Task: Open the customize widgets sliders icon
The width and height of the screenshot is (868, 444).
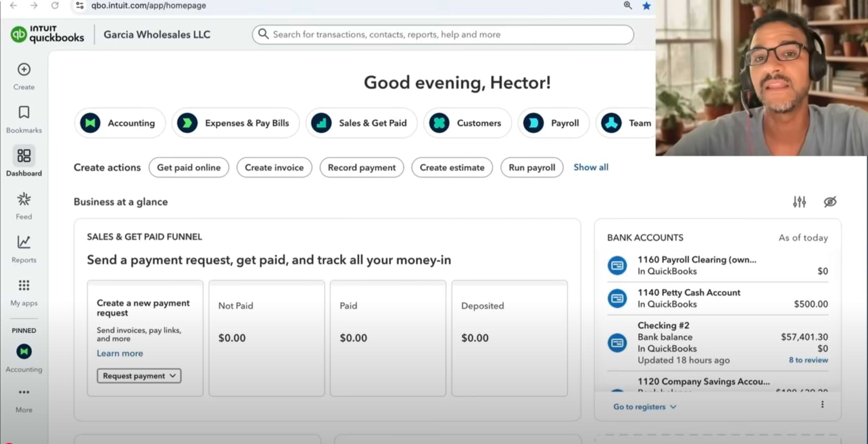Action: pos(799,202)
